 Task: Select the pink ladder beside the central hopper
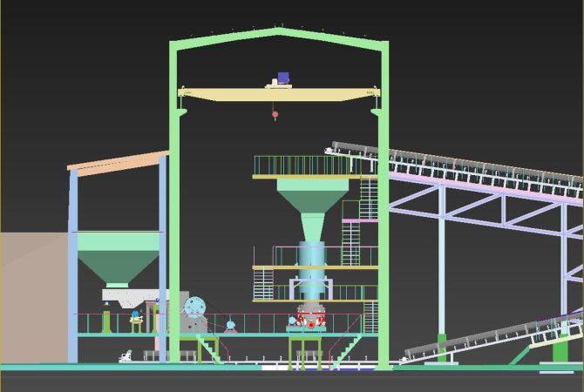pos(352,244)
